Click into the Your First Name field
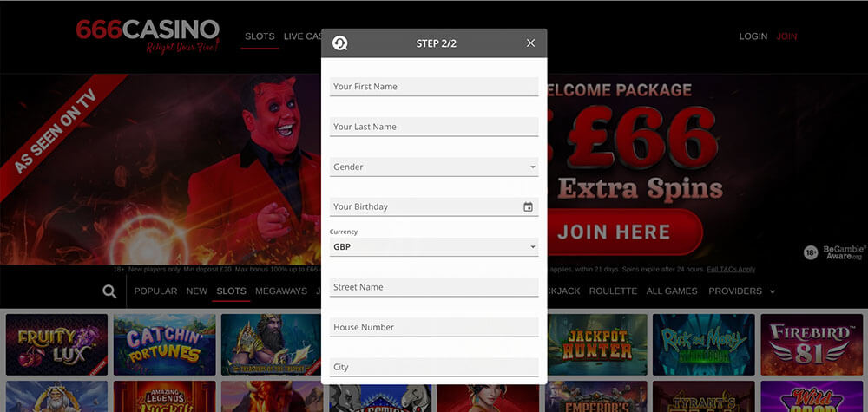The height and width of the screenshot is (412, 868). 434,87
